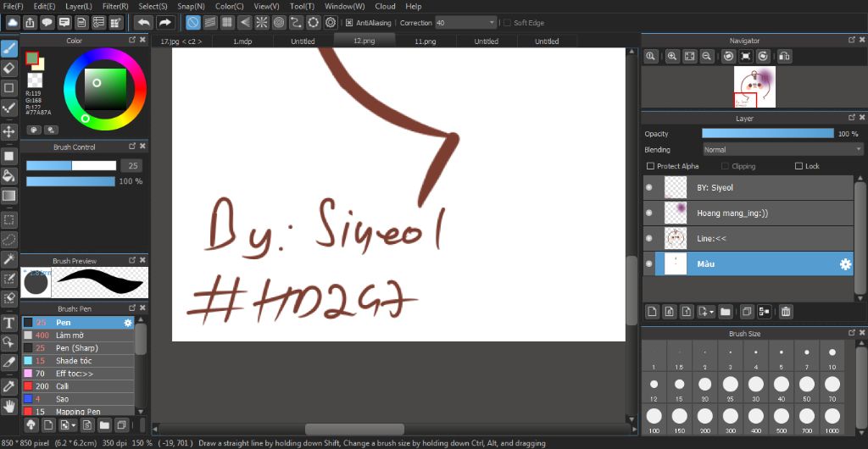868x449 pixels.
Task: Create a new raster layer
Action: tap(653, 312)
